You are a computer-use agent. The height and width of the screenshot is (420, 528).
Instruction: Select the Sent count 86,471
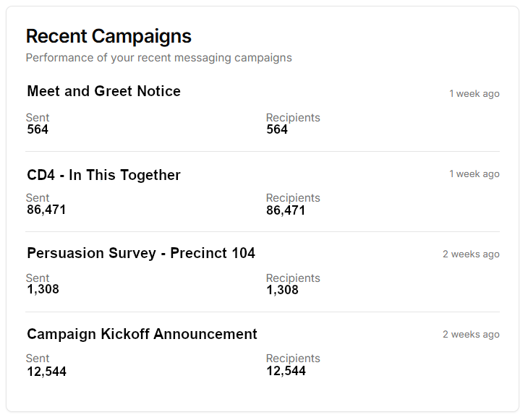[46, 210]
